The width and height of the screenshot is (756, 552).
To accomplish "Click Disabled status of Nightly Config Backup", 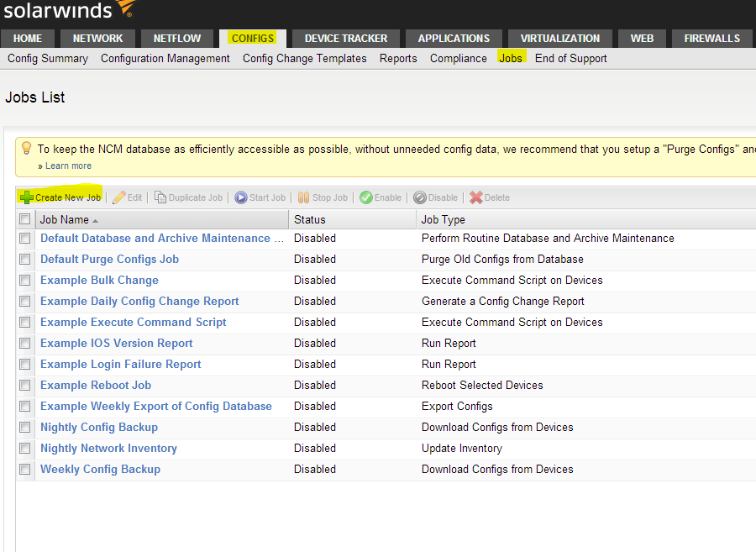I will pyautogui.click(x=315, y=427).
